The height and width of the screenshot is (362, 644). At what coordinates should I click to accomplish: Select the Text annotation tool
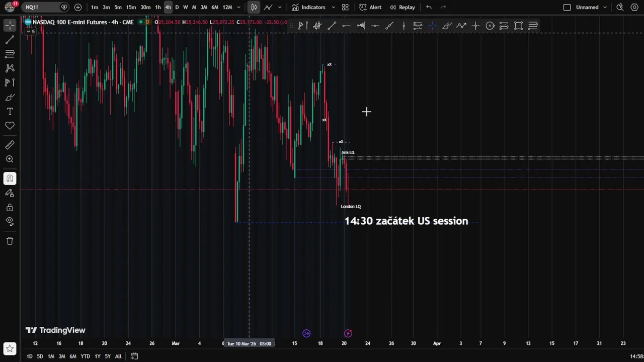pyautogui.click(x=10, y=111)
